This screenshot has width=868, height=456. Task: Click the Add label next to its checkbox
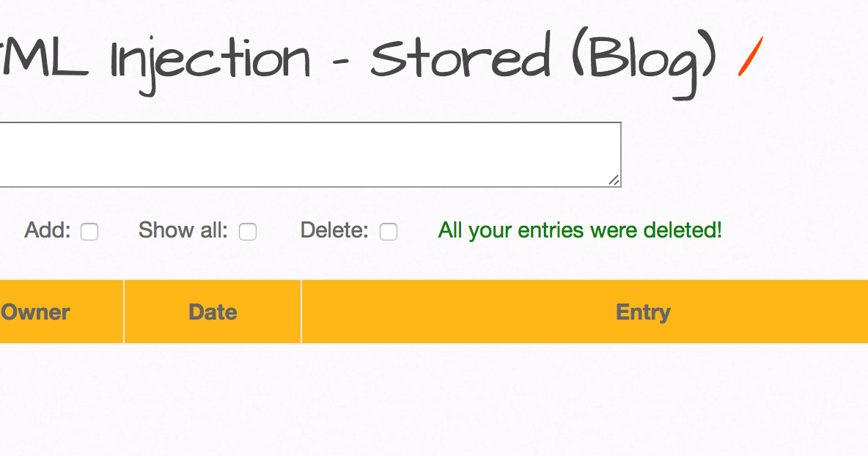47,230
